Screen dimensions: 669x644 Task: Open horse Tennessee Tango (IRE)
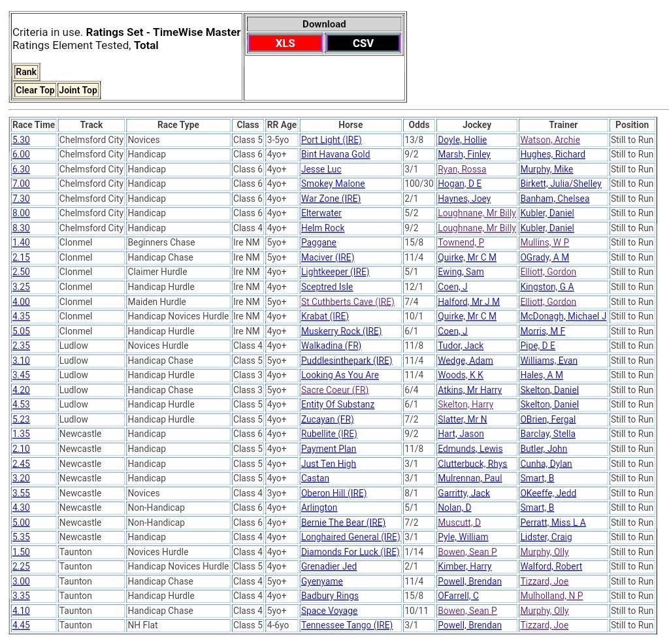pos(346,626)
